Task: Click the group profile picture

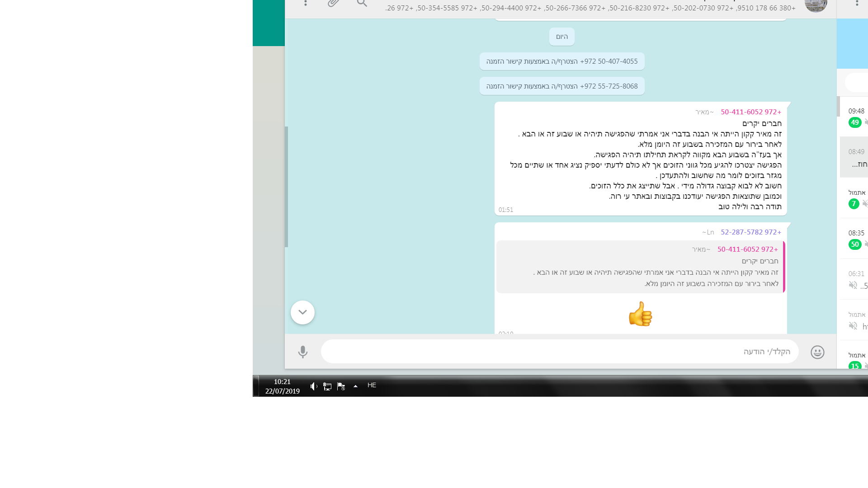Action: (816, 5)
